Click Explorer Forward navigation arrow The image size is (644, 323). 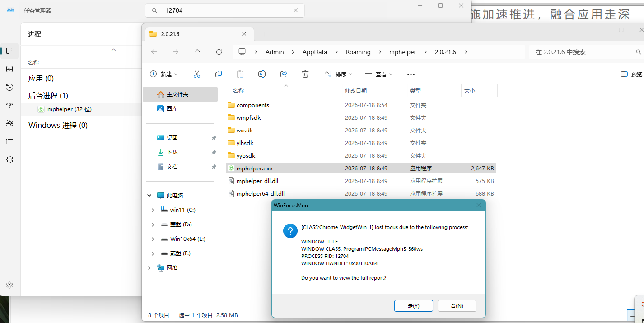click(x=176, y=52)
